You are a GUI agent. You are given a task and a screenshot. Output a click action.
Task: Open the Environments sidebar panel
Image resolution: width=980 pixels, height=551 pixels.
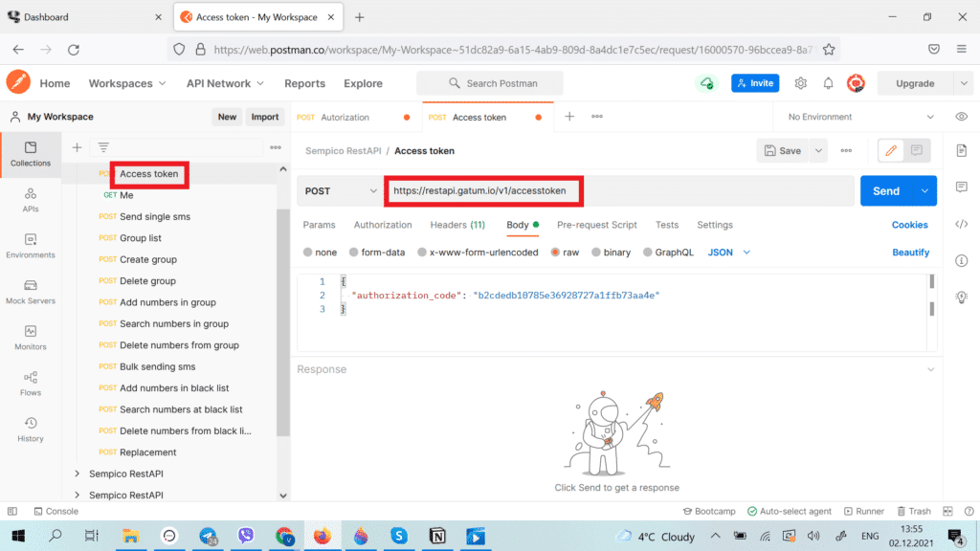click(30, 246)
